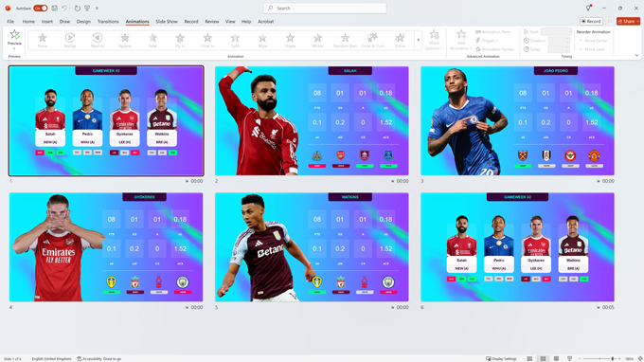Apply the Float In animation
644x362 pixels.
(207, 41)
